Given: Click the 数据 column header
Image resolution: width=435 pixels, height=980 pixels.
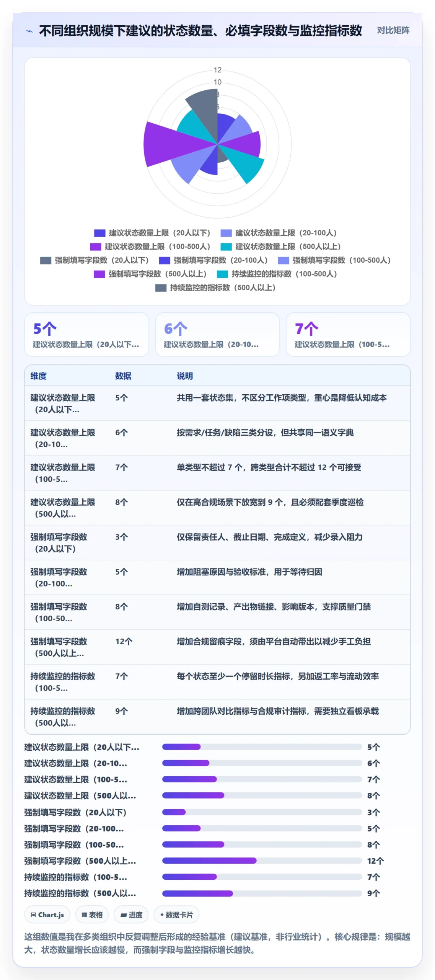Looking at the screenshot, I should tap(123, 376).
